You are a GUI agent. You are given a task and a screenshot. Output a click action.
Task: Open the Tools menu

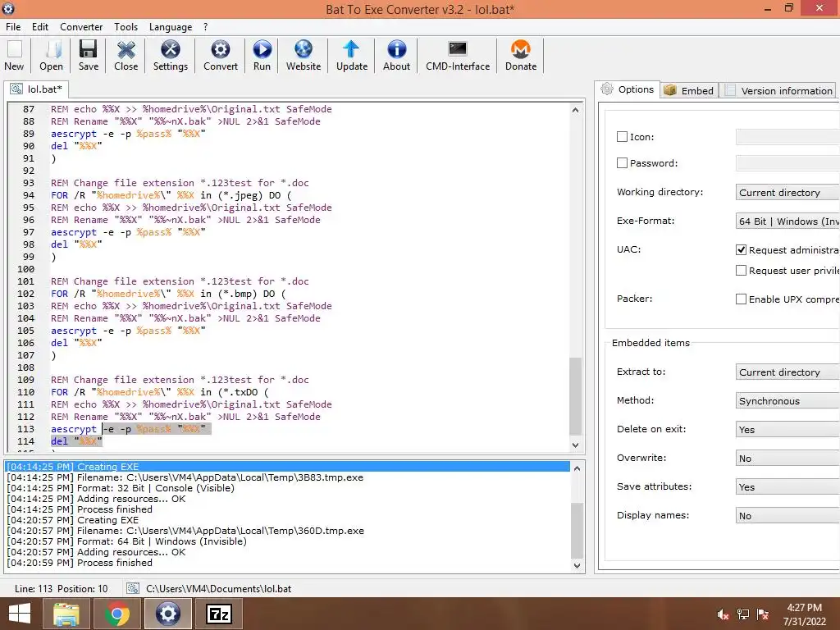coord(126,27)
